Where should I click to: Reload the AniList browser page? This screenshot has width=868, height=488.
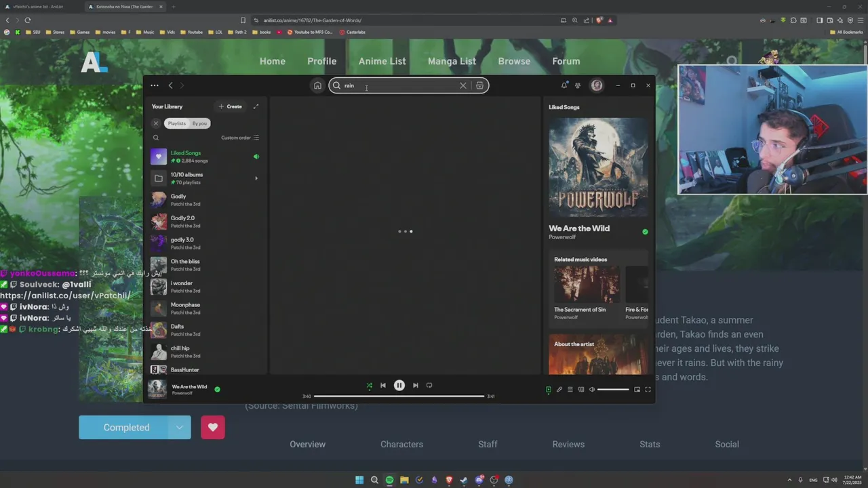28,20
